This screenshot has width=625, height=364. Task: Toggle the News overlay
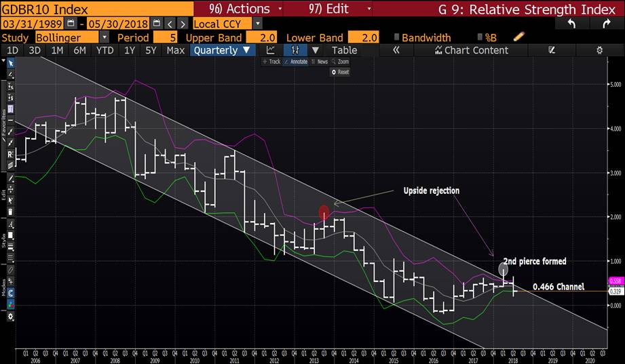(320, 62)
